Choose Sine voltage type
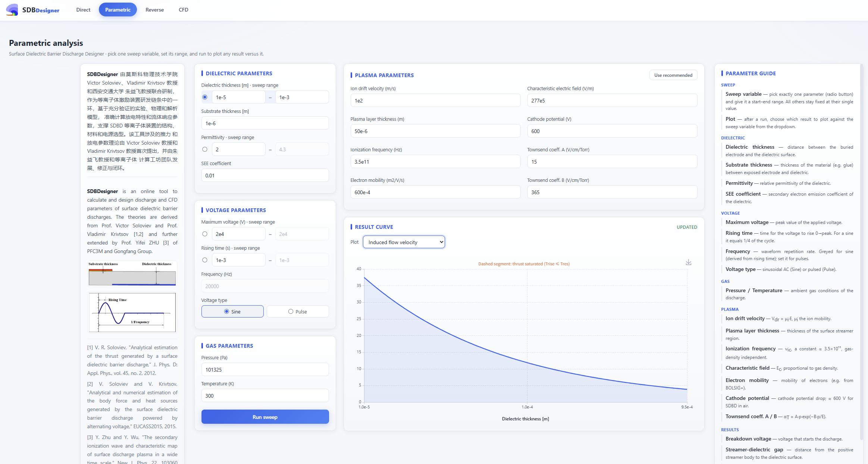 tap(232, 312)
